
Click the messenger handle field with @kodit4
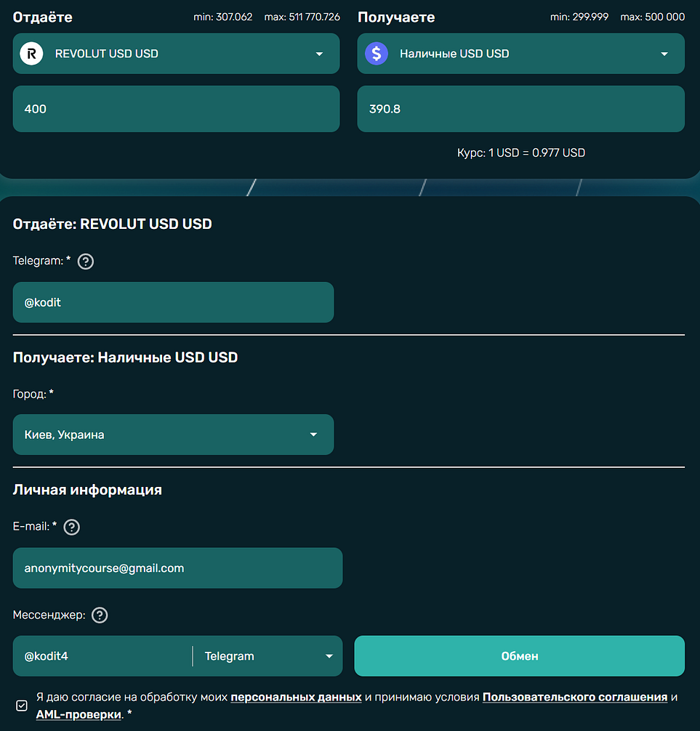102,656
